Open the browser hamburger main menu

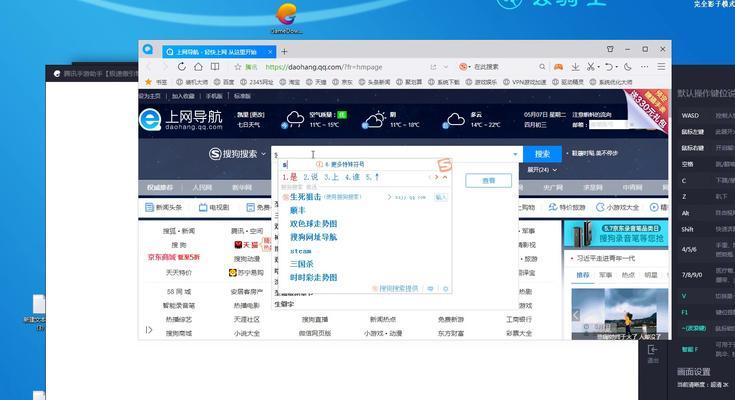pos(661,67)
